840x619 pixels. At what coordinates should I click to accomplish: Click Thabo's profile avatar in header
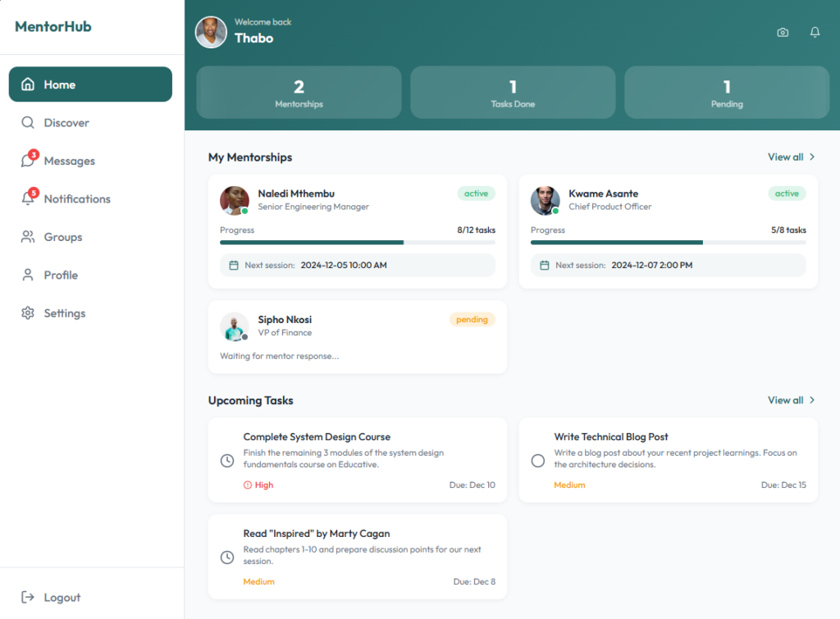click(x=211, y=32)
